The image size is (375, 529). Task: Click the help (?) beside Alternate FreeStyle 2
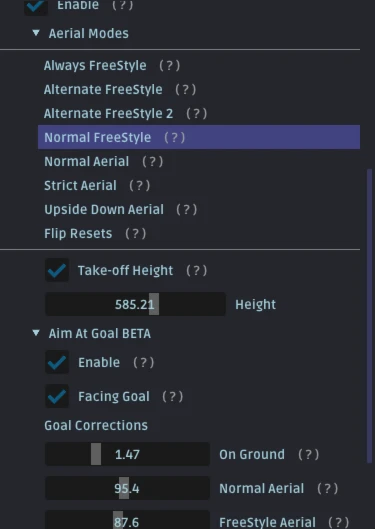pyautogui.click(x=197, y=114)
